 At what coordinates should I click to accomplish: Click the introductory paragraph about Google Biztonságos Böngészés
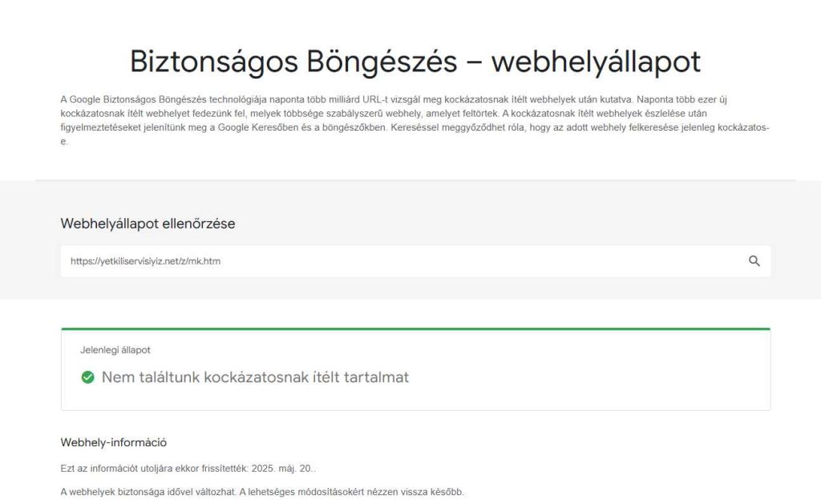point(415,120)
